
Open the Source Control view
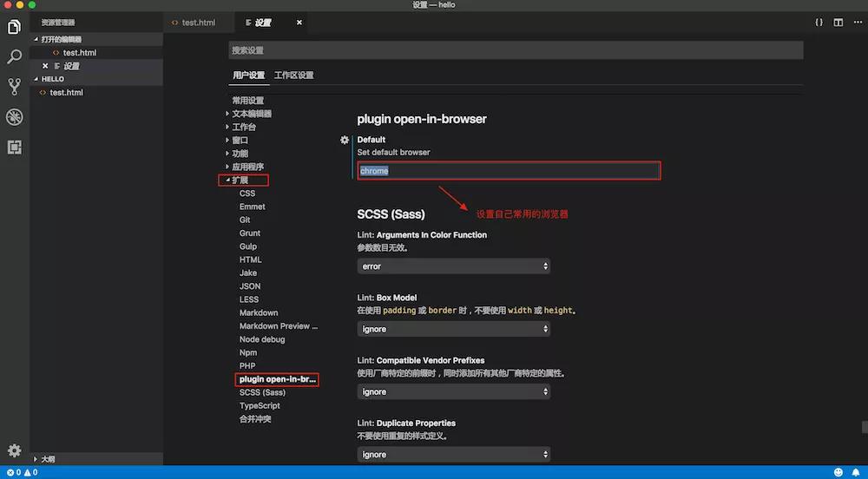pos(14,87)
